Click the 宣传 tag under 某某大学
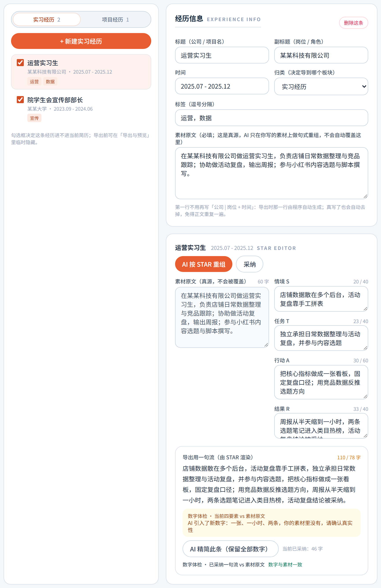 point(34,118)
